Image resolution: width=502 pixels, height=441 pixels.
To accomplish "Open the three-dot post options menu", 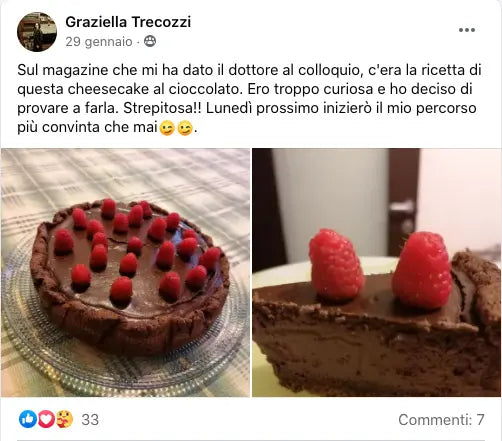I will (467, 30).
